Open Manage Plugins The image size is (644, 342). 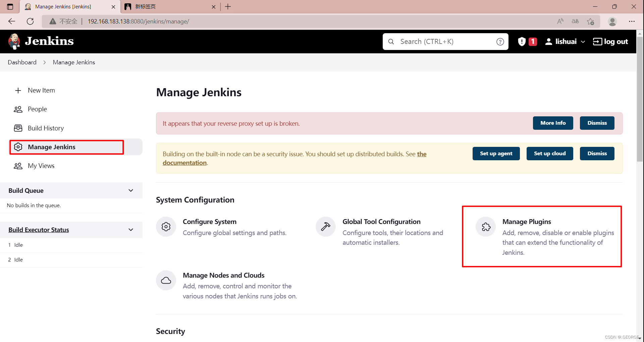coord(545,237)
